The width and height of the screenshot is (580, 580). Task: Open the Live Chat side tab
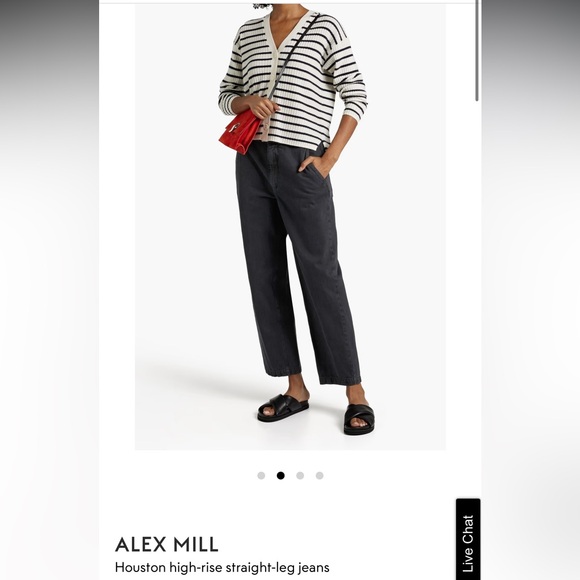click(468, 539)
